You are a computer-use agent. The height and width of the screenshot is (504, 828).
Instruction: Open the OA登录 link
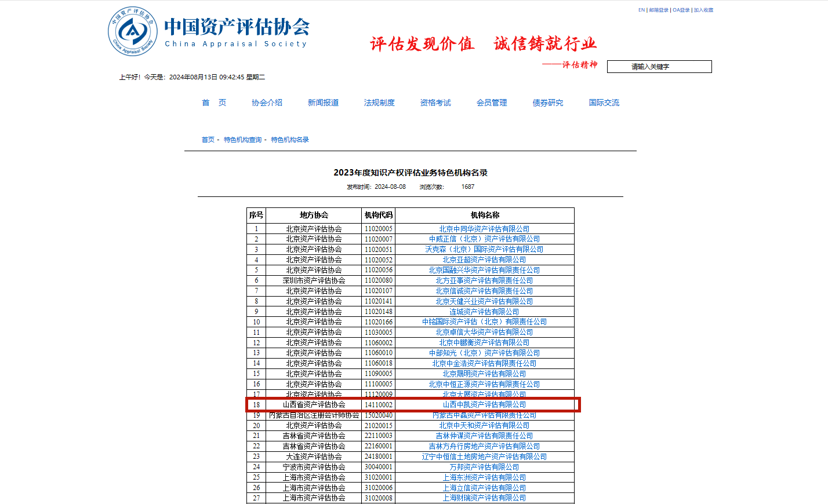click(x=681, y=10)
